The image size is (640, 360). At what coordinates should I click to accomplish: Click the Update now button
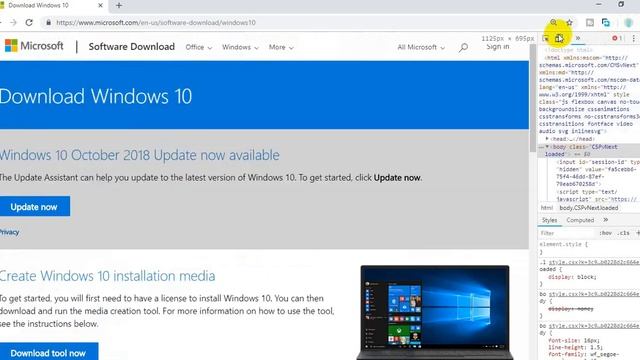click(35, 207)
